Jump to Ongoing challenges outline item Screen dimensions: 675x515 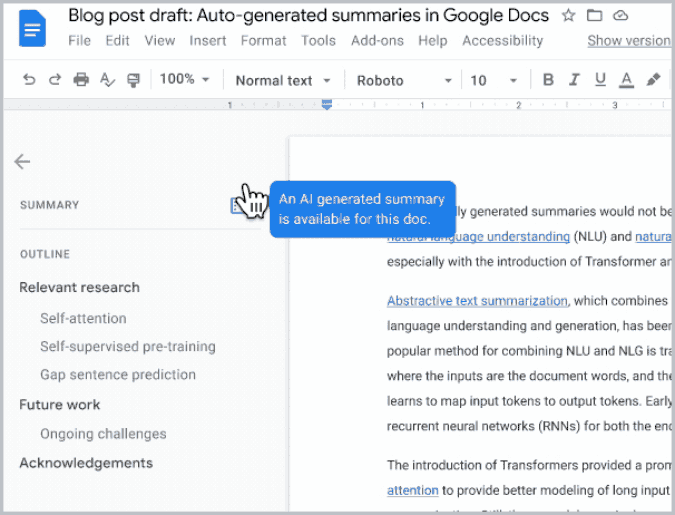click(x=103, y=434)
